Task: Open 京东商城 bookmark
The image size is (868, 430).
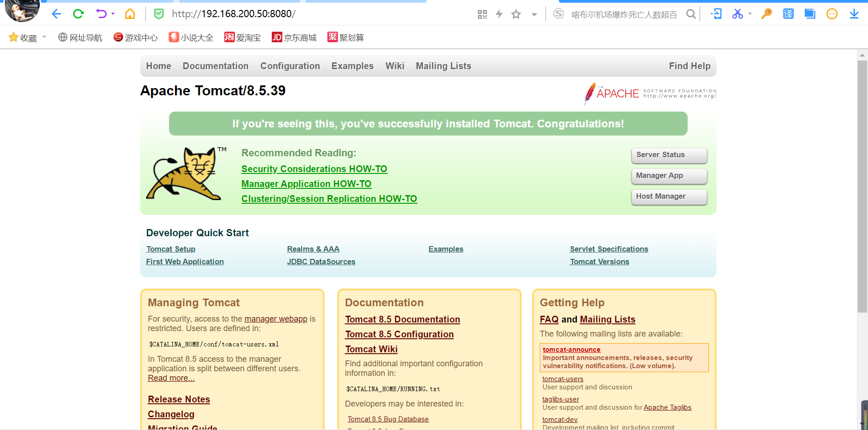Action: (x=294, y=37)
